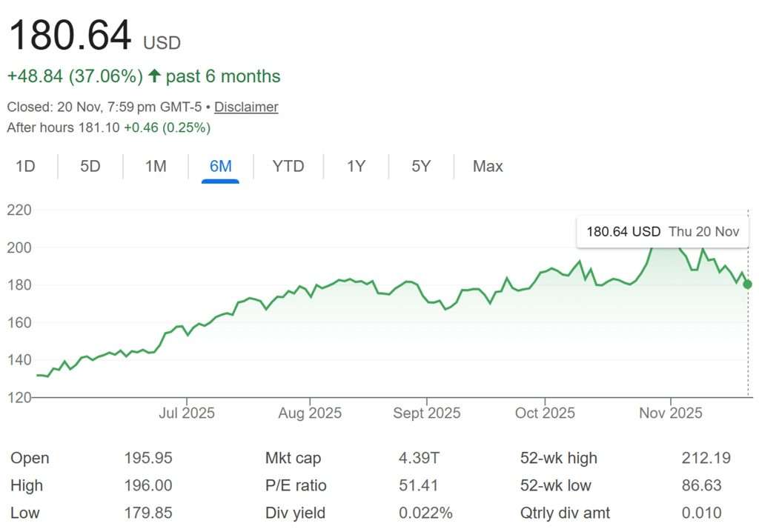Screen dimensions: 759x532
Task: Select the P/E ratio figure 51.41
Action: tap(417, 485)
